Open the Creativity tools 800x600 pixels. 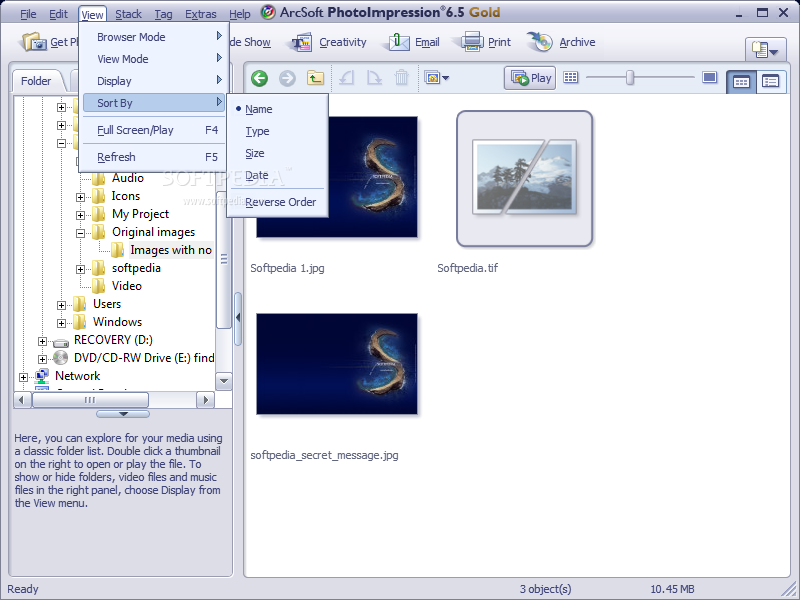(329, 42)
